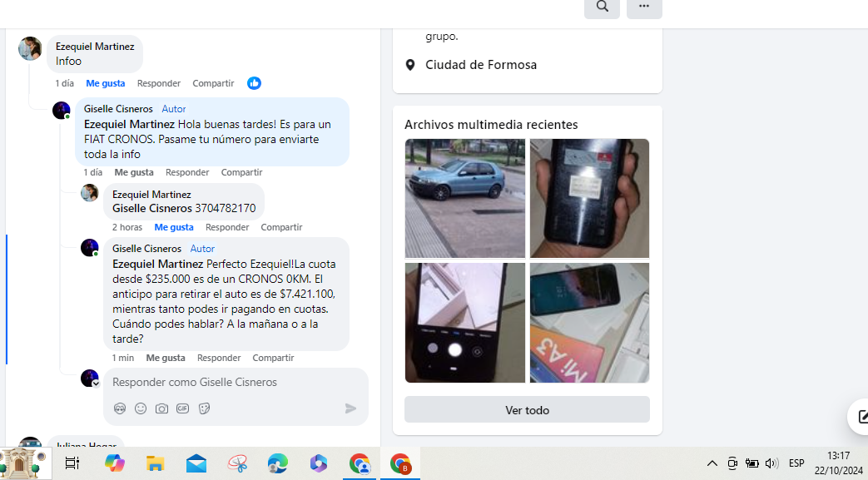Switch commenting profile via avatar dropdown arrow
Viewport: 868px width, 480px height.
point(96,384)
